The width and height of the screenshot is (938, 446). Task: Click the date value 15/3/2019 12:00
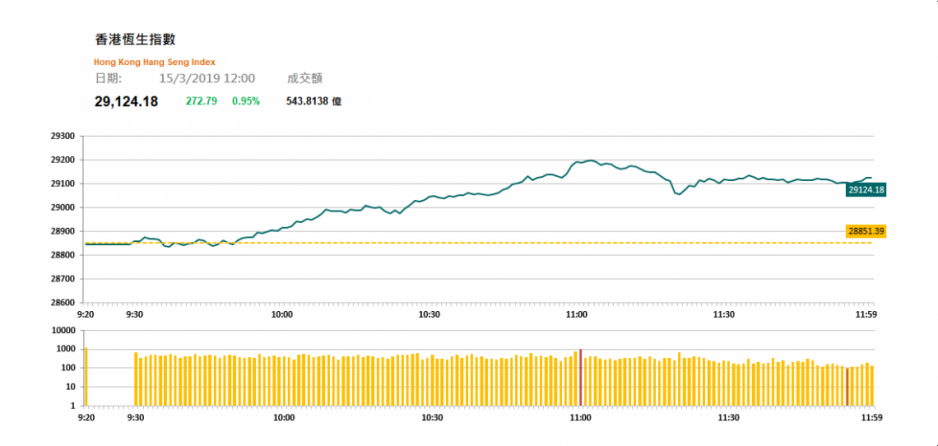(x=207, y=79)
